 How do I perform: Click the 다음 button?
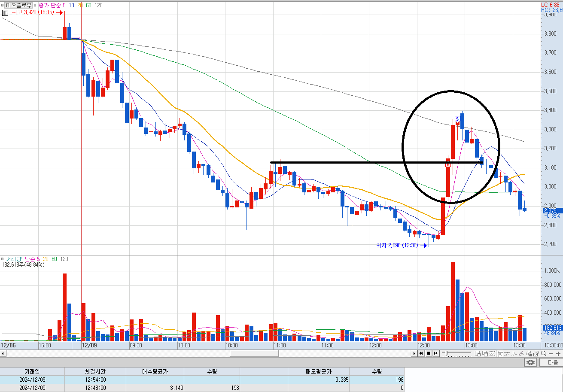click(x=552, y=362)
